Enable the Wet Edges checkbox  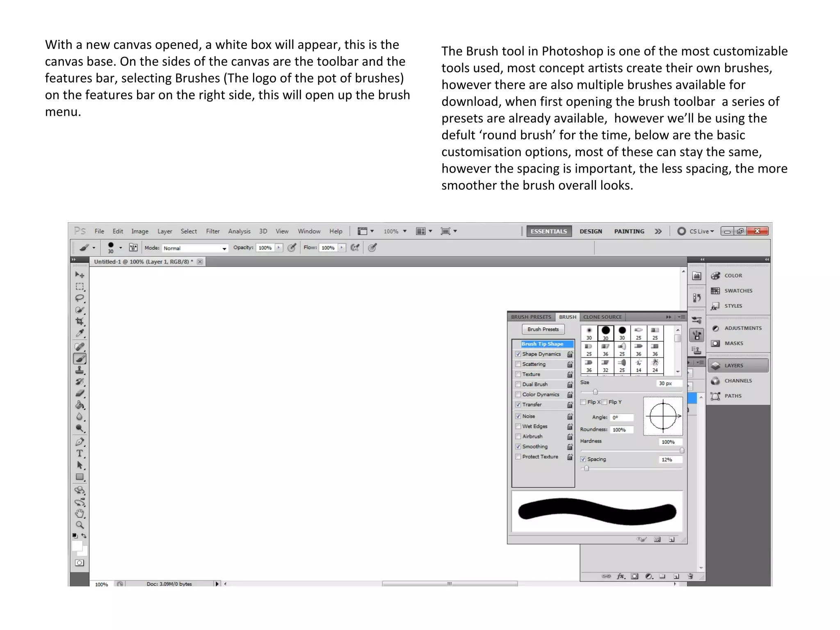pos(518,427)
